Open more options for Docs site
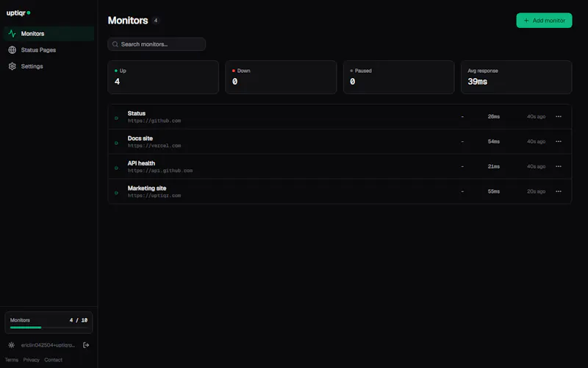The height and width of the screenshot is (368, 588). 559,141
